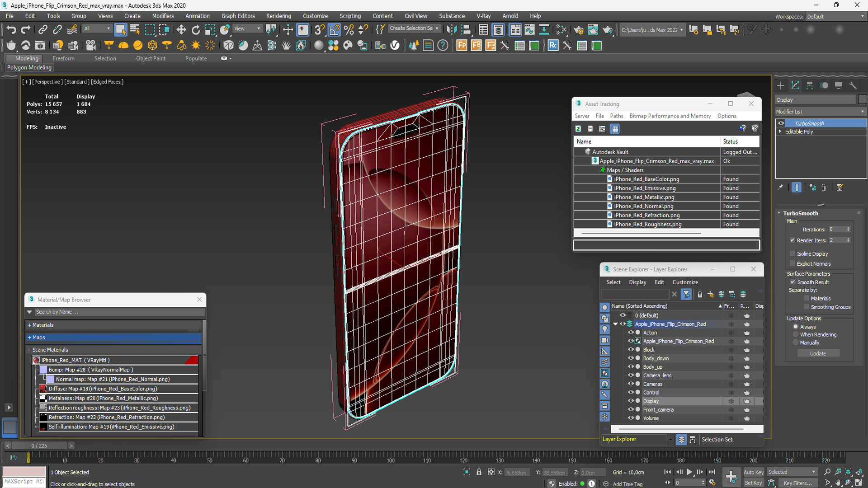Click Refresh in Asset Tracking toolbar
Viewport: 868px width, 488px height.
pyautogui.click(x=578, y=129)
